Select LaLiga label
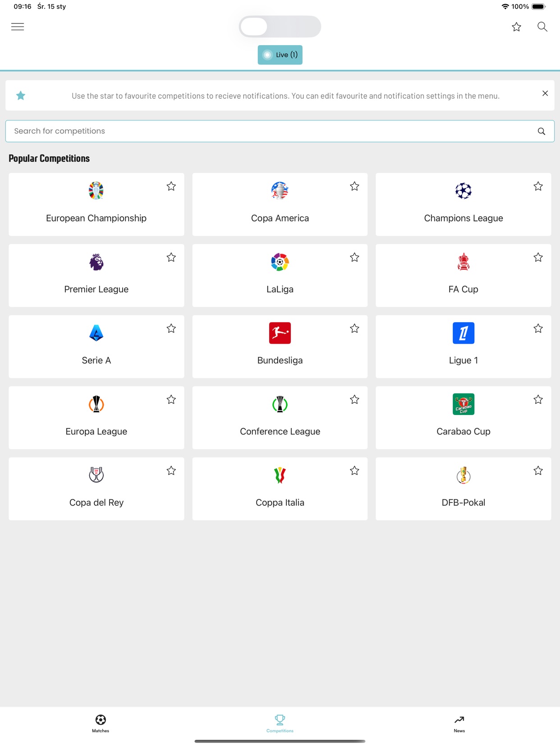The image size is (560, 747). 280,289
